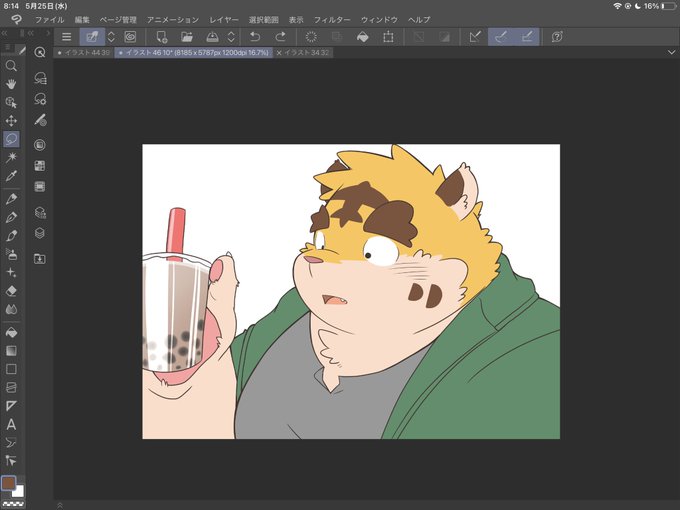Open the ファイル menu
Viewport: 680px width, 510px height.
49,20
